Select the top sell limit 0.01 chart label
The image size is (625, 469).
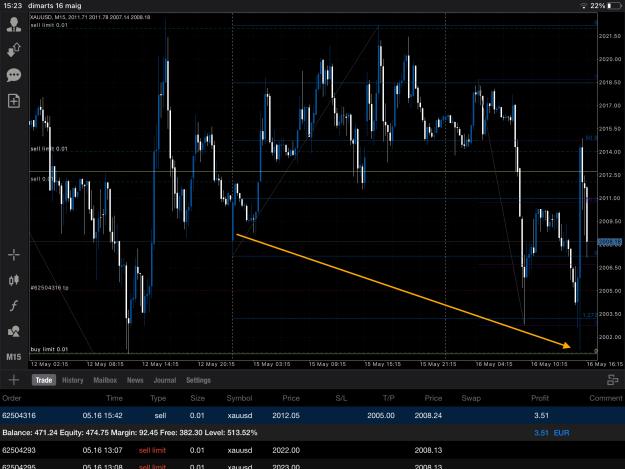click(x=49, y=25)
